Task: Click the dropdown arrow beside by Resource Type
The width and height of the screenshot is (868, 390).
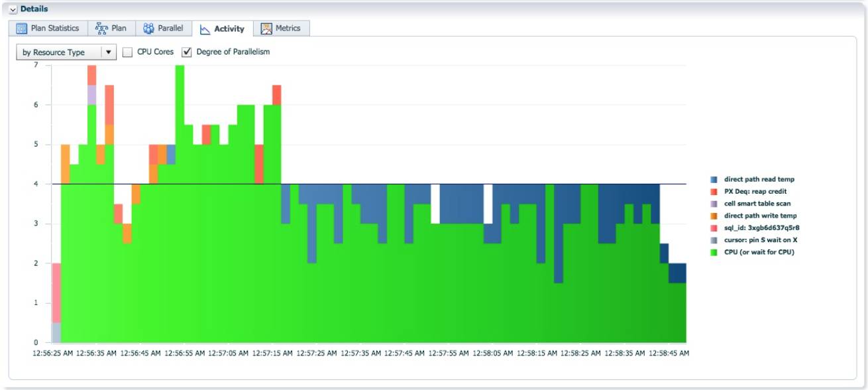Action: pyautogui.click(x=109, y=52)
